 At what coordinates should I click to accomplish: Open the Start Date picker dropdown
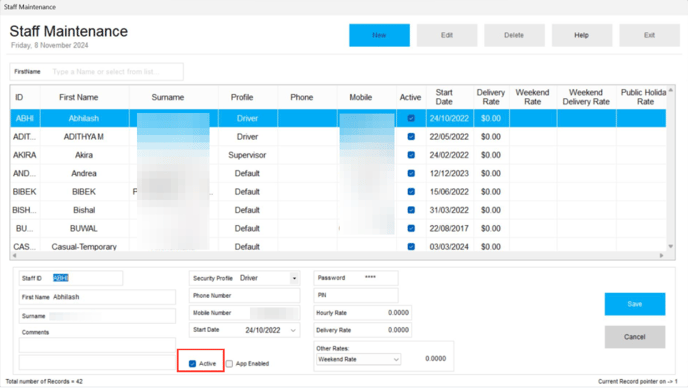click(x=293, y=330)
